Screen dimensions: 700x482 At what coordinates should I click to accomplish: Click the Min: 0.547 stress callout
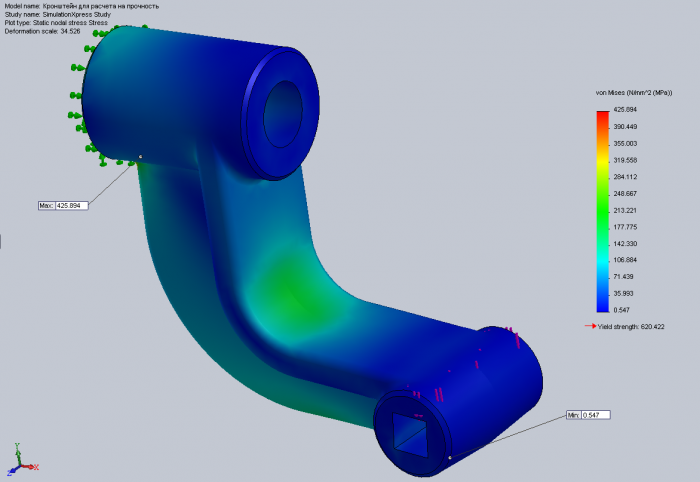588,415
